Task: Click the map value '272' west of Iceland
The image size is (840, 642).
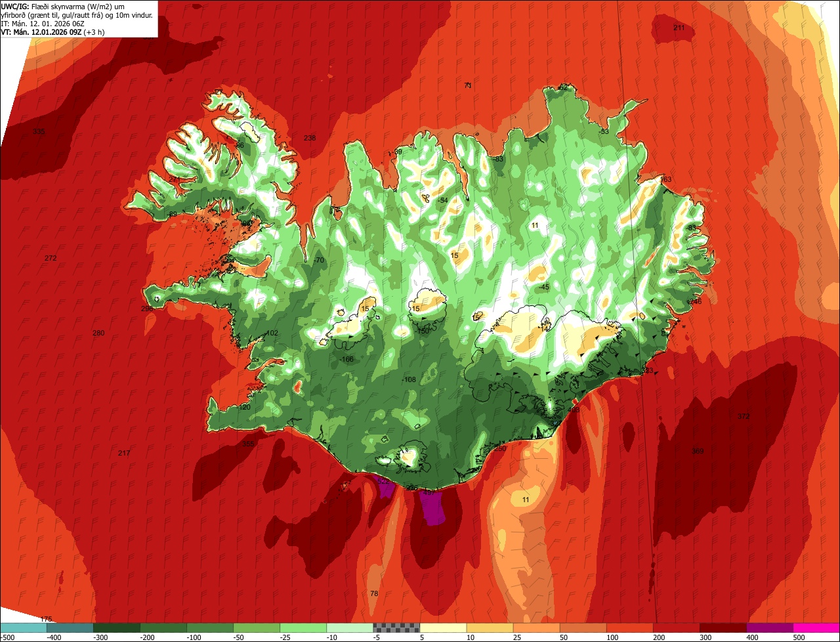Action: pos(51,259)
